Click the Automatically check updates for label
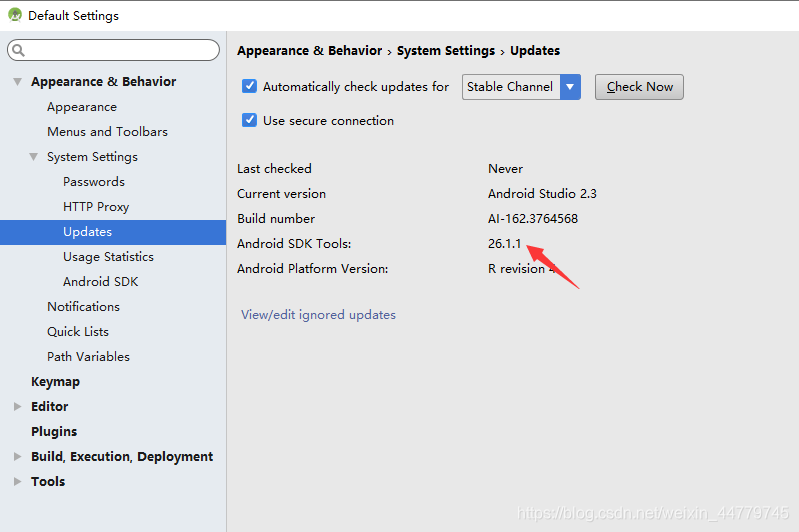The height and width of the screenshot is (532, 799). [356, 87]
